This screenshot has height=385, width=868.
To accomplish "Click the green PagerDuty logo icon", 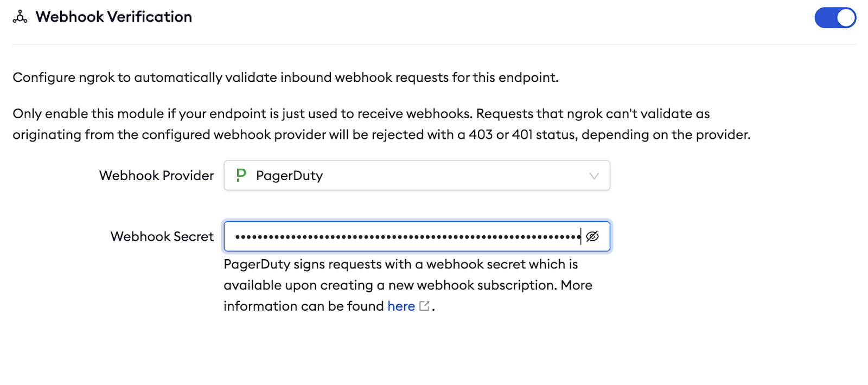I will click(241, 175).
